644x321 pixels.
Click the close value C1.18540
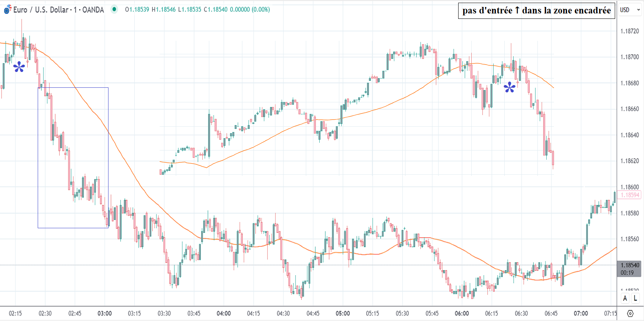[216, 9]
